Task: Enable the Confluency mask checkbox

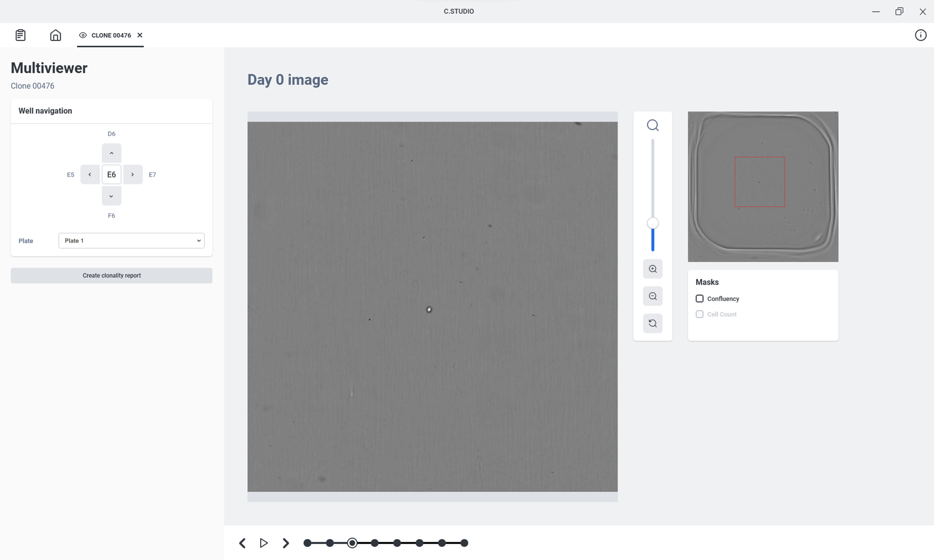Action: (700, 299)
